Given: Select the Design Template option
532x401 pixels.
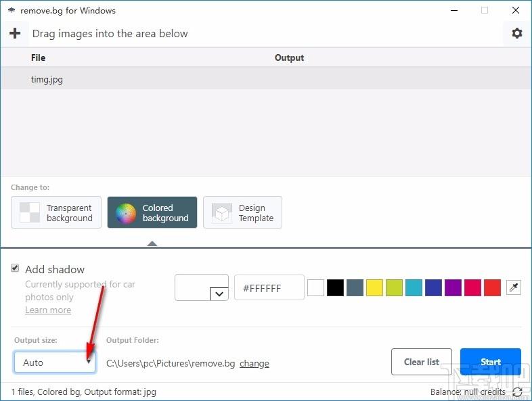Looking at the screenshot, I should (242, 212).
